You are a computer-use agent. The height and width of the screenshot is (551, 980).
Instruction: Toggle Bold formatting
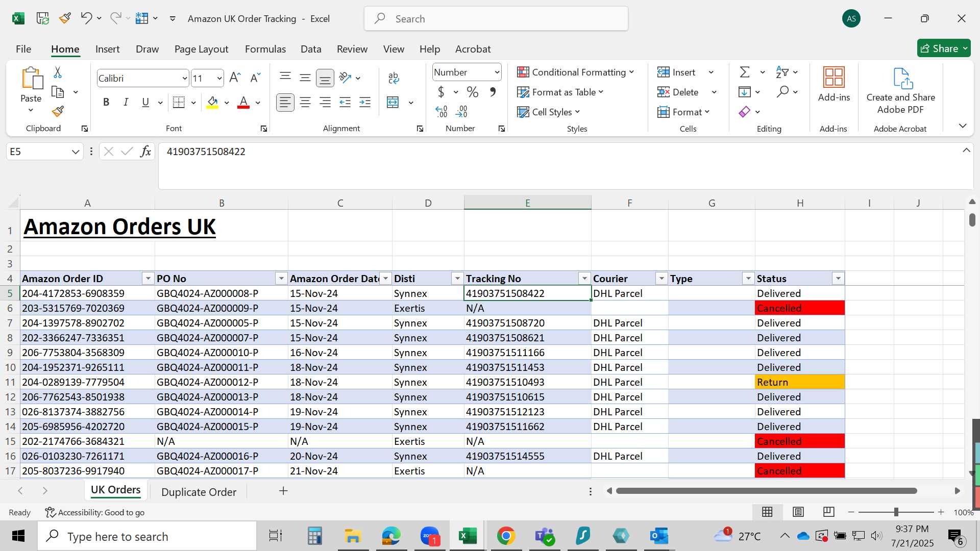coord(106,103)
